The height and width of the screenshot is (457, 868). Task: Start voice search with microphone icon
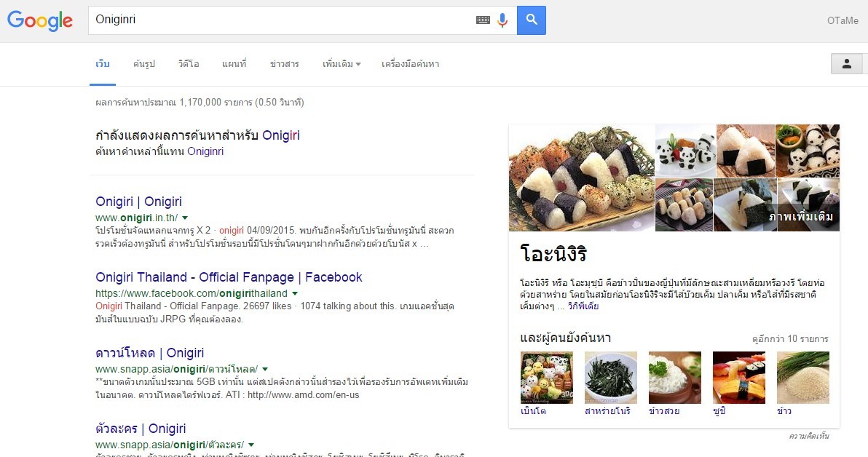pyautogui.click(x=502, y=20)
